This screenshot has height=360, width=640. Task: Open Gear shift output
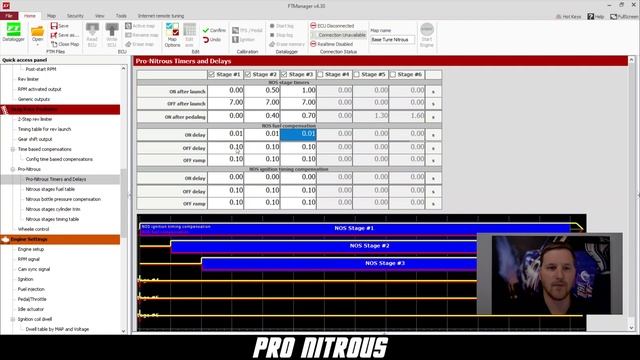(x=35, y=139)
